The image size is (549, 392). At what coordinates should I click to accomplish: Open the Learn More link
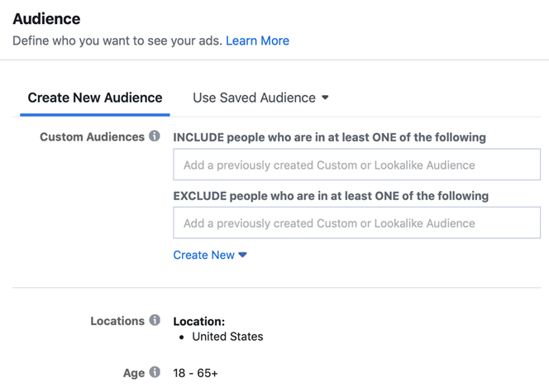(x=257, y=41)
